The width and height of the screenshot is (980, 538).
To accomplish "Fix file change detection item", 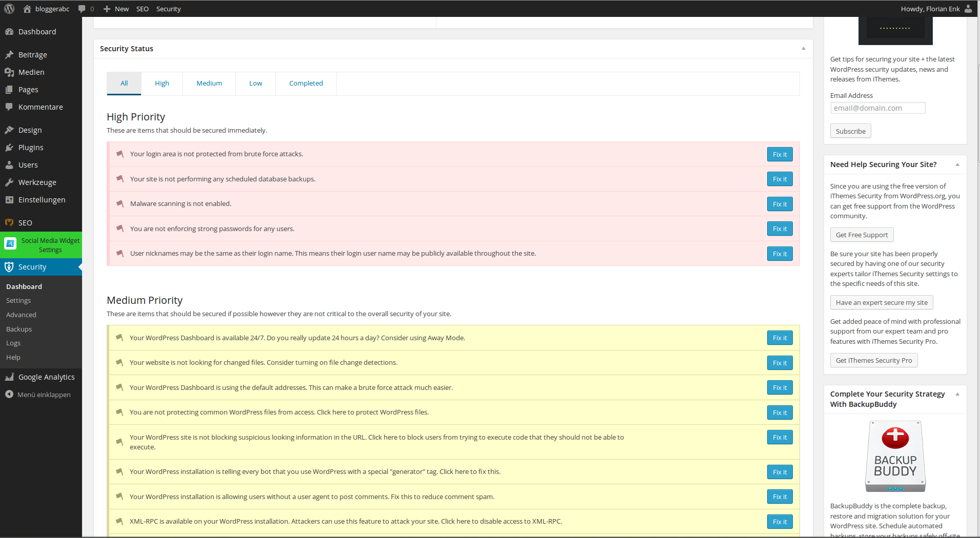I will (x=779, y=363).
